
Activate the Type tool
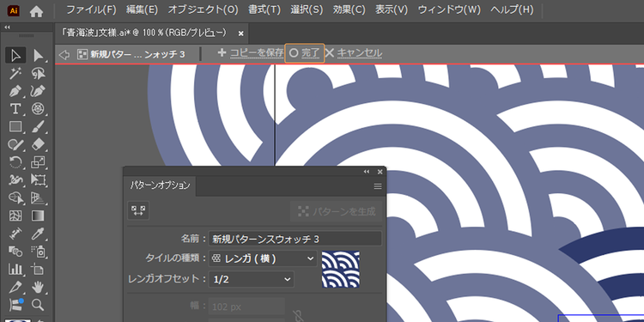click(x=15, y=109)
